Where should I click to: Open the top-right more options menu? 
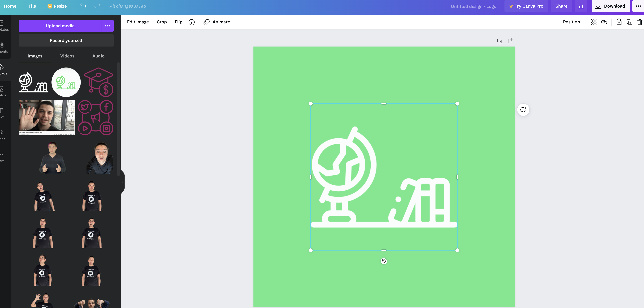pyautogui.click(x=638, y=6)
